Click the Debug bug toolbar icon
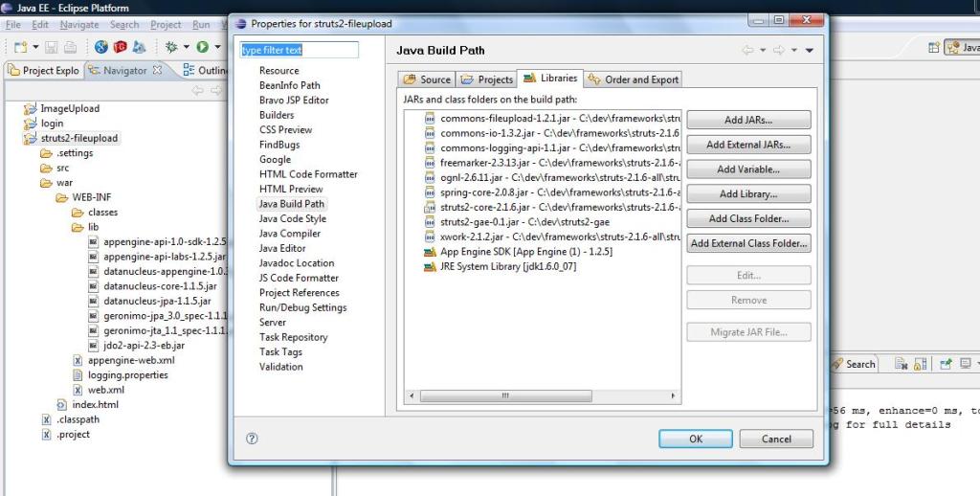This screenshot has height=496, width=980. coord(170,46)
